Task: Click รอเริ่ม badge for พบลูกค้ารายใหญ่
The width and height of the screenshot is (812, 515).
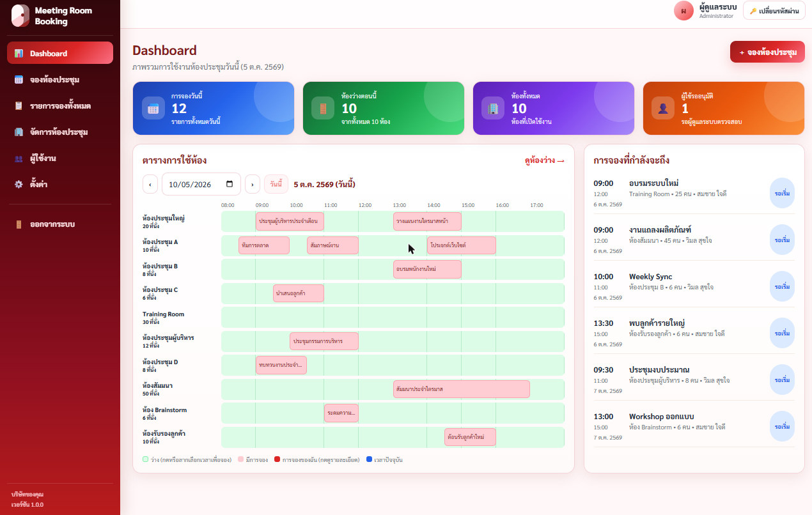Action: pyautogui.click(x=782, y=333)
